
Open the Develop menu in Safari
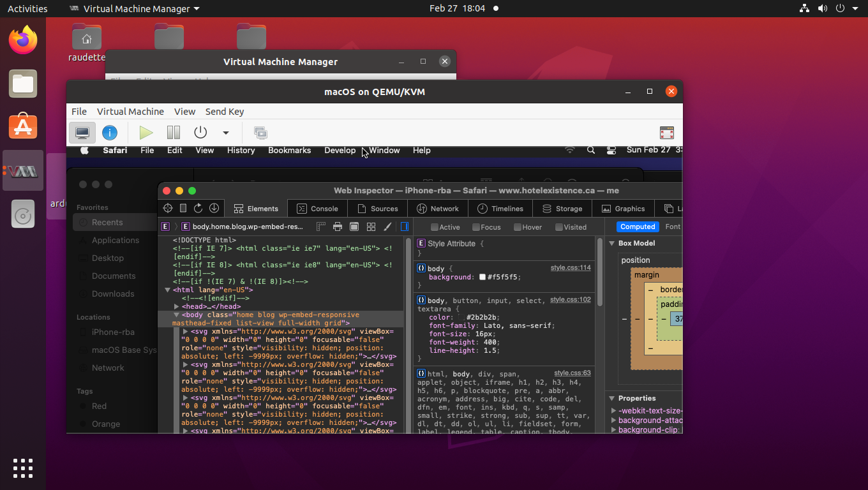tap(340, 150)
